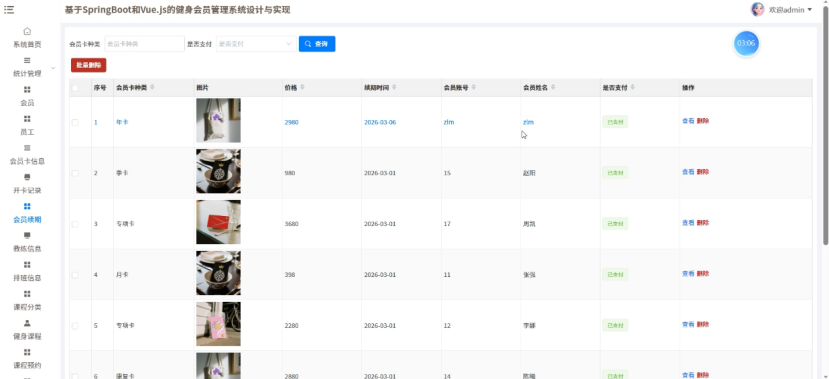Click the blue 查询 search button
This screenshot has height=379, width=829.
click(317, 44)
